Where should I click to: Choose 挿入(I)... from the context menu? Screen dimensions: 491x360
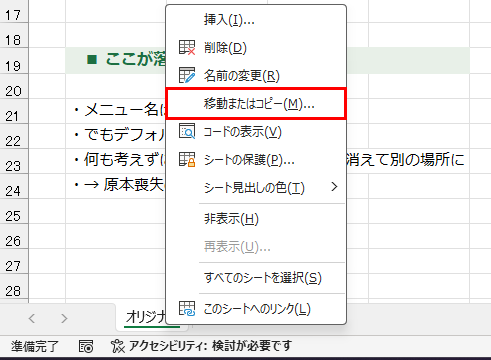(x=256, y=20)
